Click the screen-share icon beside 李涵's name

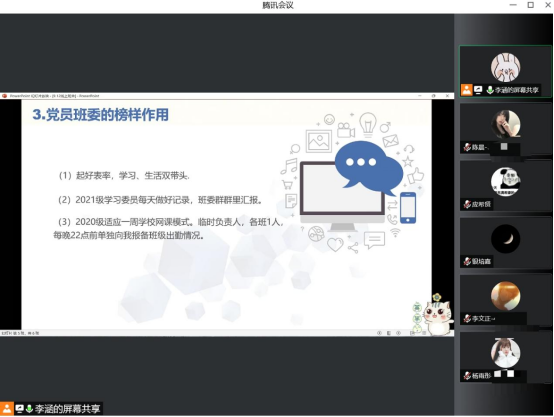478,90
